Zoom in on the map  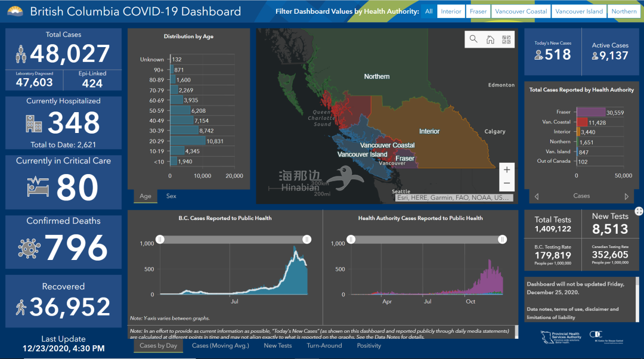(507, 169)
